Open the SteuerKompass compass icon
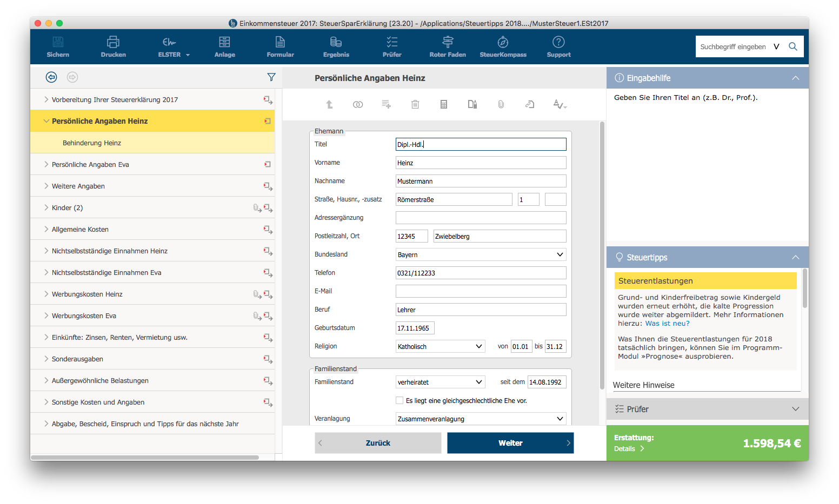The height and width of the screenshot is (504, 839). tap(503, 42)
